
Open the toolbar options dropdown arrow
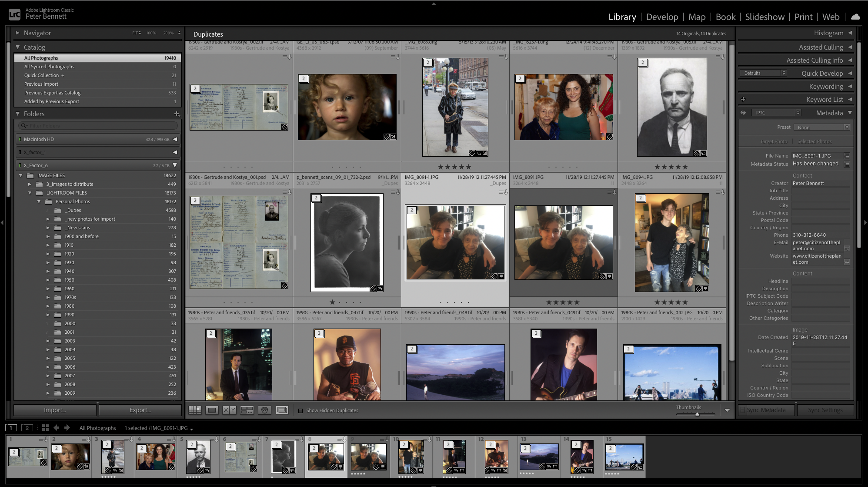click(727, 410)
